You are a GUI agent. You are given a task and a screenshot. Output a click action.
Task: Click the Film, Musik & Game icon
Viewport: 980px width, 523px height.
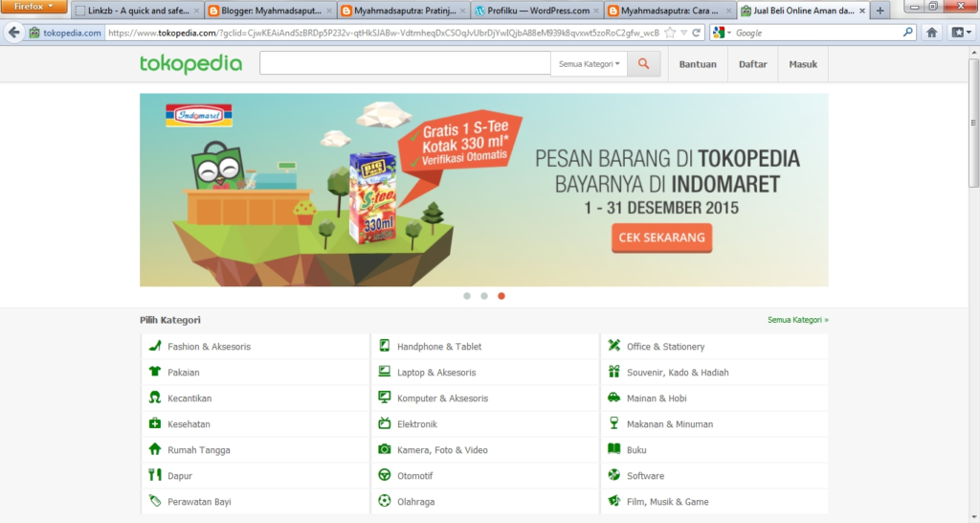point(614,500)
